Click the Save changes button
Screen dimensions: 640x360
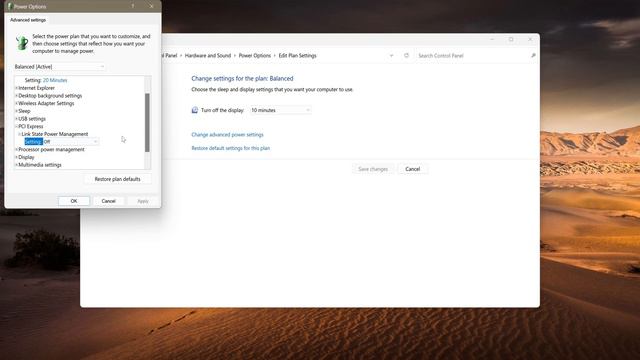373,169
